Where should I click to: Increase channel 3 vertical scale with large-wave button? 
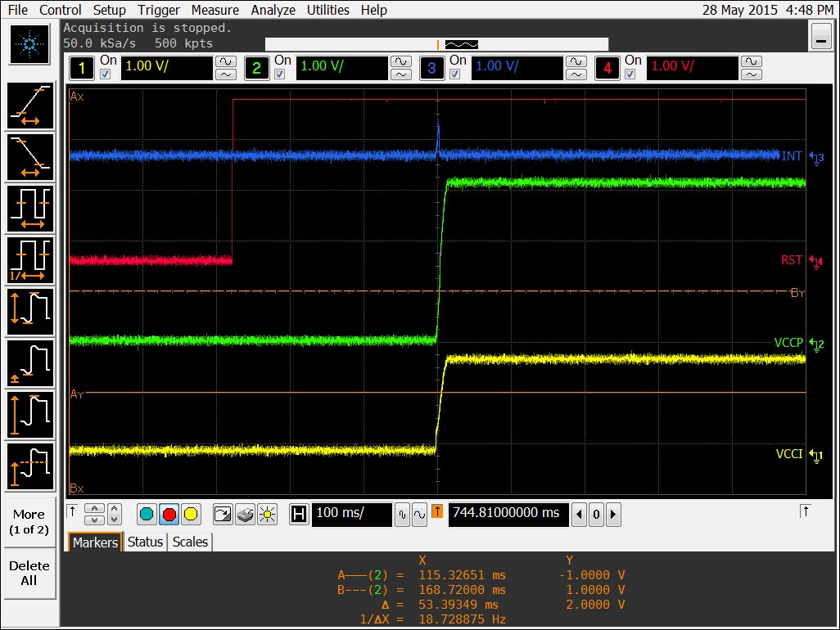pos(576,61)
